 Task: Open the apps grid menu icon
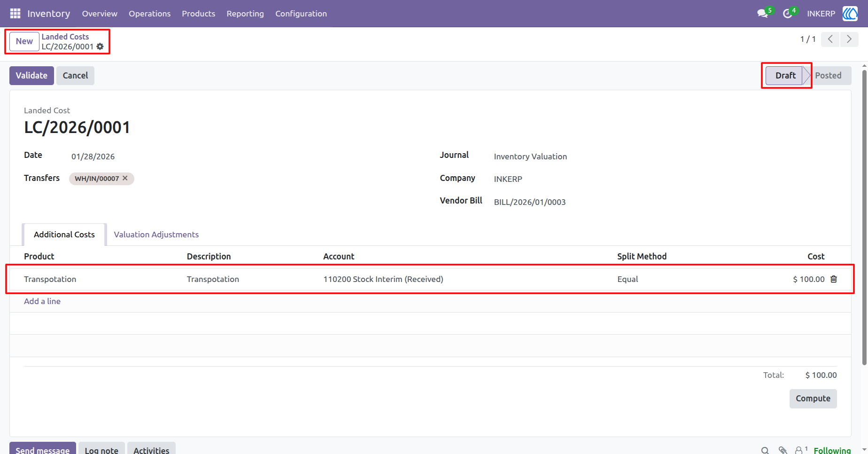pyautogui.click(x=15, y=14)
